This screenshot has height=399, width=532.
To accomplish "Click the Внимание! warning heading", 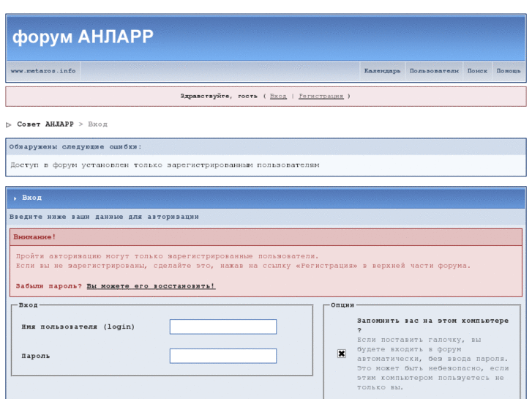I will coord(34,237).
